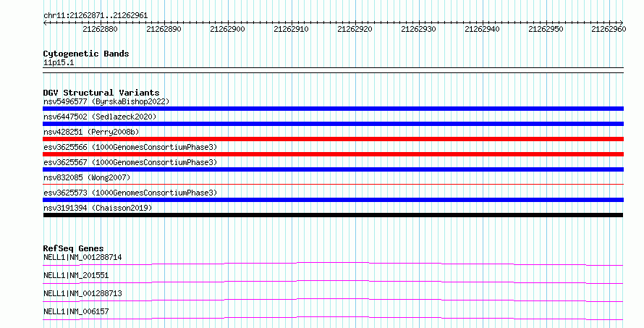This screenshot has width=644, height=328.
Task: Click the blue bar under nsv5496577
Action: (333, 109)
